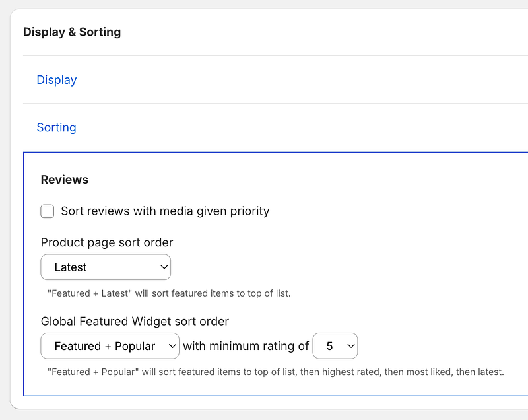The height and width of the screenshot is (420, 528).
Task: Click the with minimum rating of text
Action: tap(246, 345)
